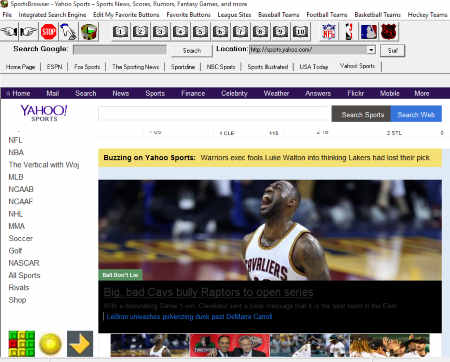This screenshot has height=362, width=450.
Task: Open Finance in the Yahoo navigation bar
Action: point(193,93)
